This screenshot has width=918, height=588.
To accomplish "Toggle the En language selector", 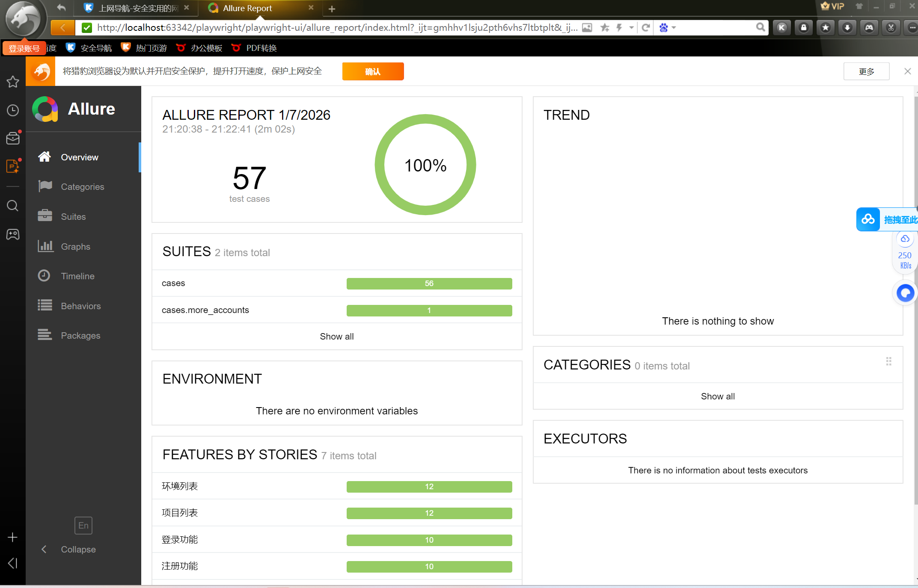I will [83, 525].
